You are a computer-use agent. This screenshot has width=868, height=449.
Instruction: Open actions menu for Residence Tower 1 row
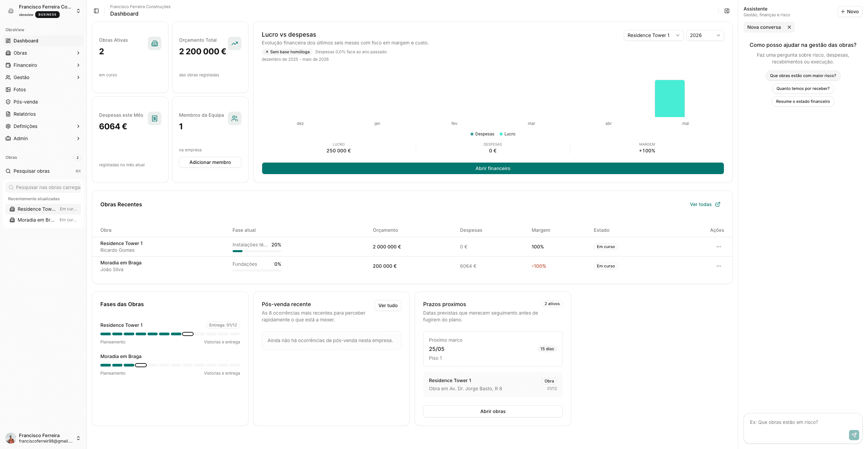click(718, 247)
